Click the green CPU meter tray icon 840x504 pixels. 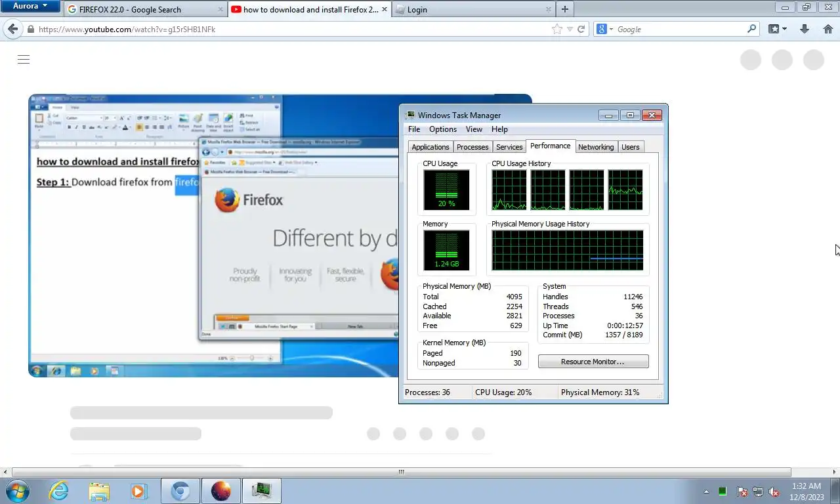pyautogui.click(x=723, y=492)
